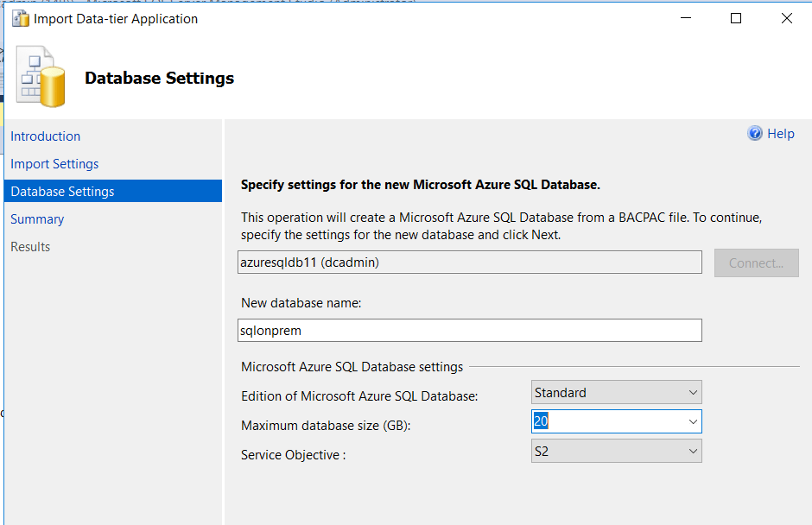
Task: Open the Import Settings step
Action: (x=54, y=164)
